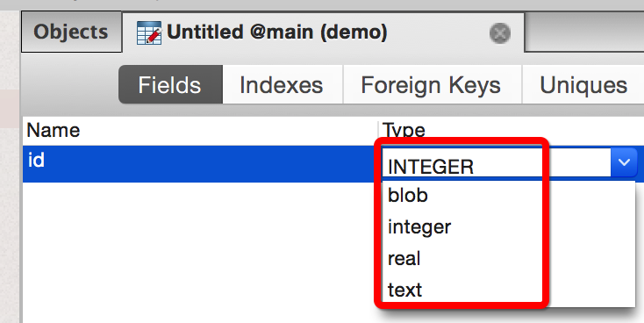644x323 pixels.
Task: Click the table design icon on Untitled tab
Action: click(x=149, y=32)
